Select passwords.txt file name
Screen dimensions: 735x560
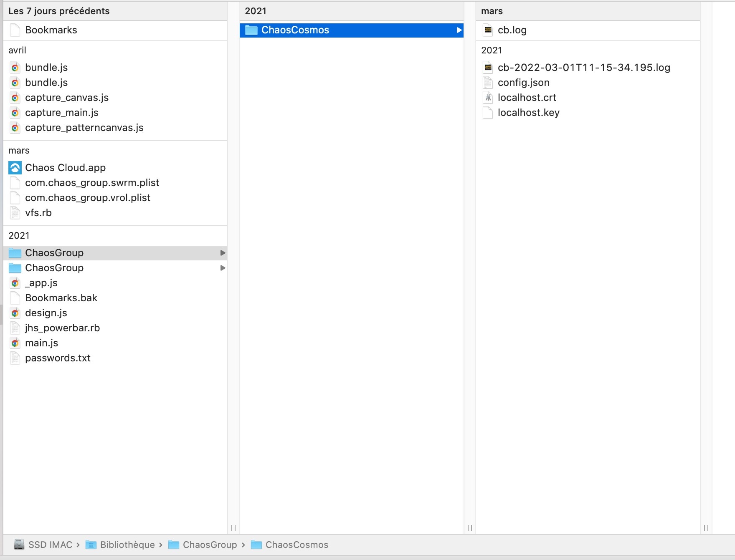click(58, 358)
